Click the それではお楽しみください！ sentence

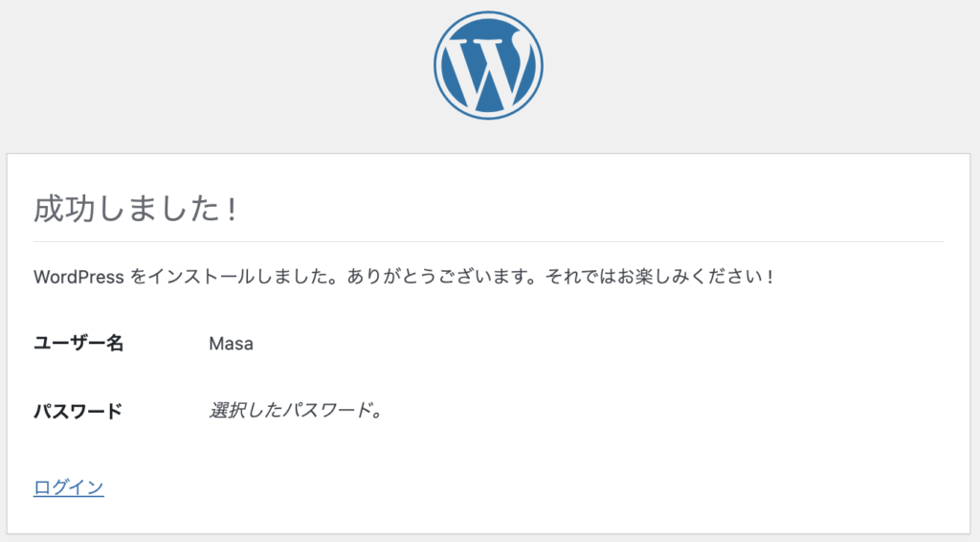660,276
